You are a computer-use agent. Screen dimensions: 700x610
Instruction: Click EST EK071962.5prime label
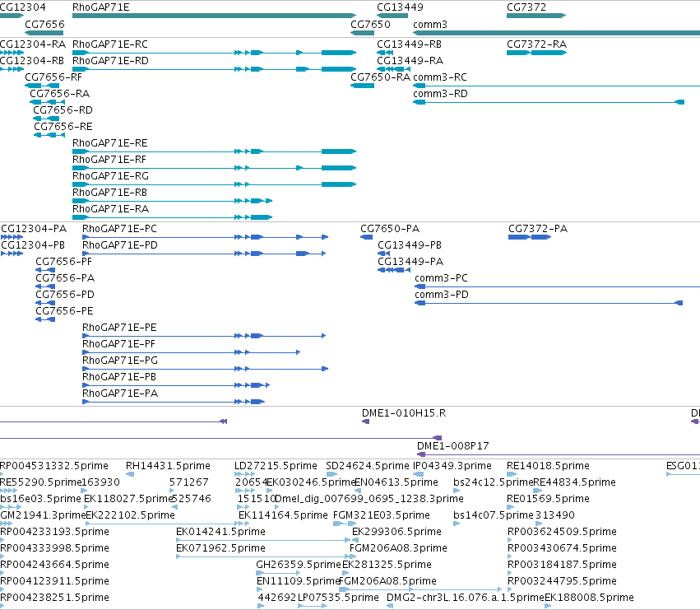point(220,548)
